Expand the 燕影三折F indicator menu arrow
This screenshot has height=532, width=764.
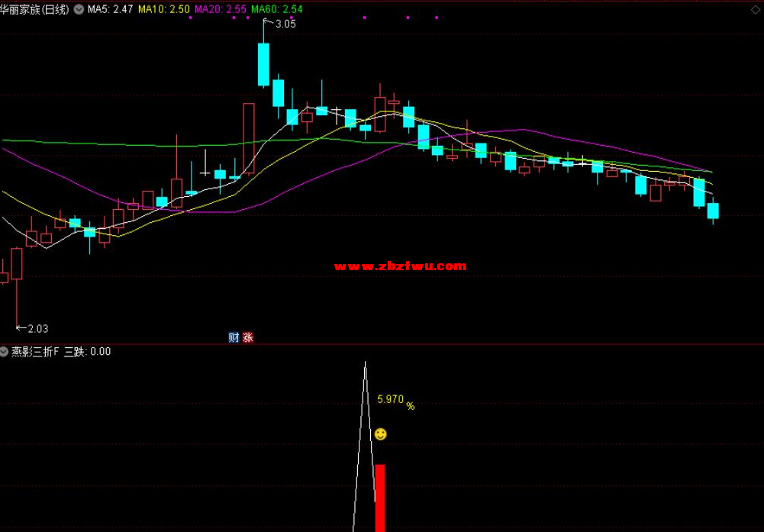[x=4, y=351]
